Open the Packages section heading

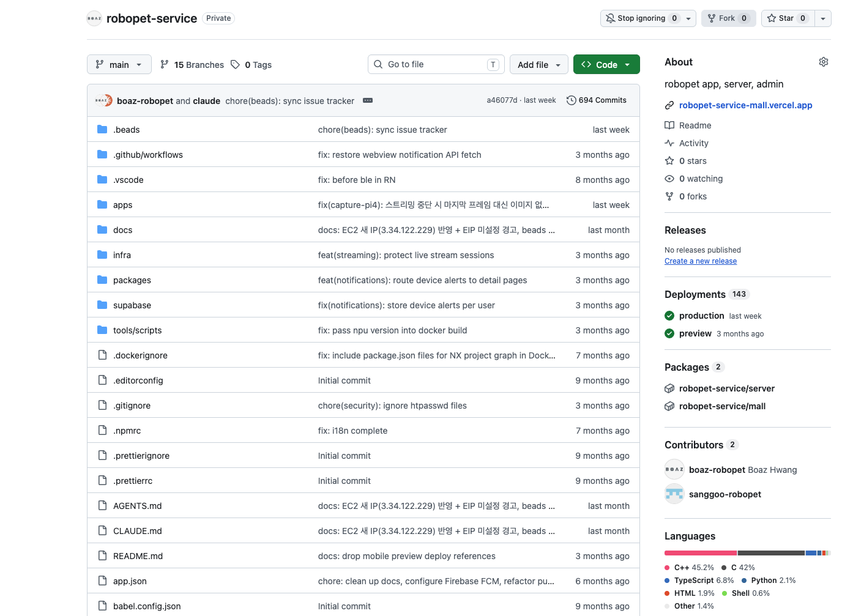(687, 367)
